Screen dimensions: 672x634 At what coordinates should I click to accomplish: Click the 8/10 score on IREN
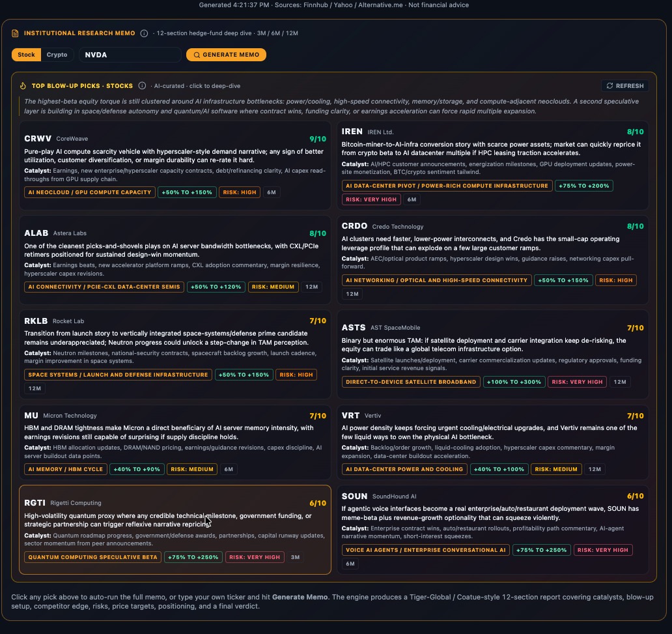[x=635, y=132]
